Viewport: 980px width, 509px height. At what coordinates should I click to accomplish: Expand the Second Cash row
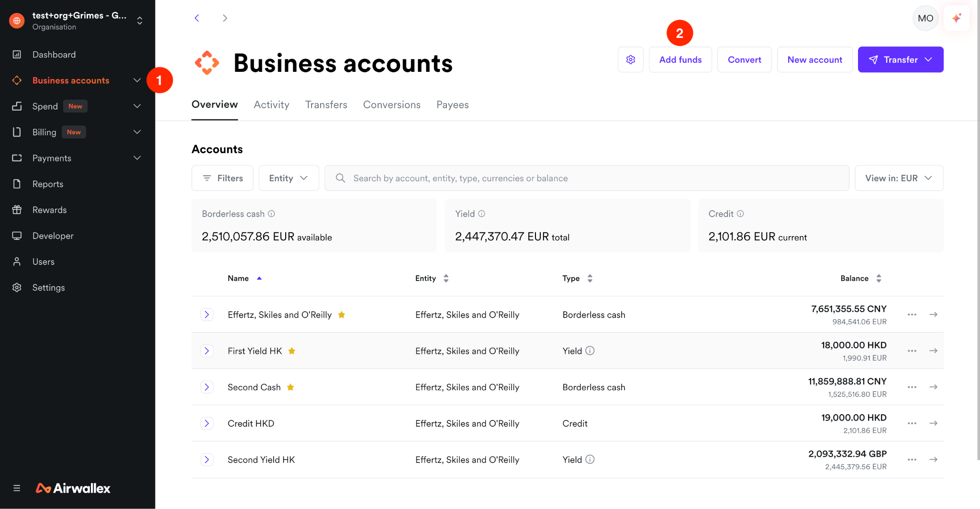click(207, 387)
